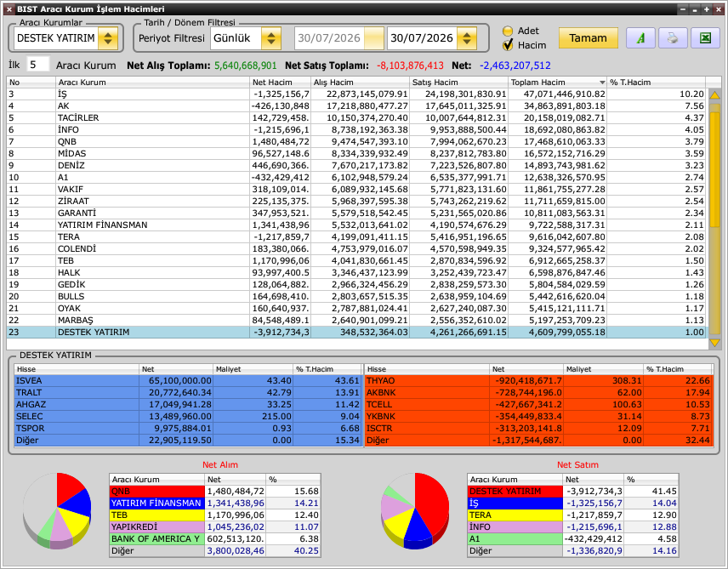
Task: Select the MİDAS row
Action: coord(356,153)
